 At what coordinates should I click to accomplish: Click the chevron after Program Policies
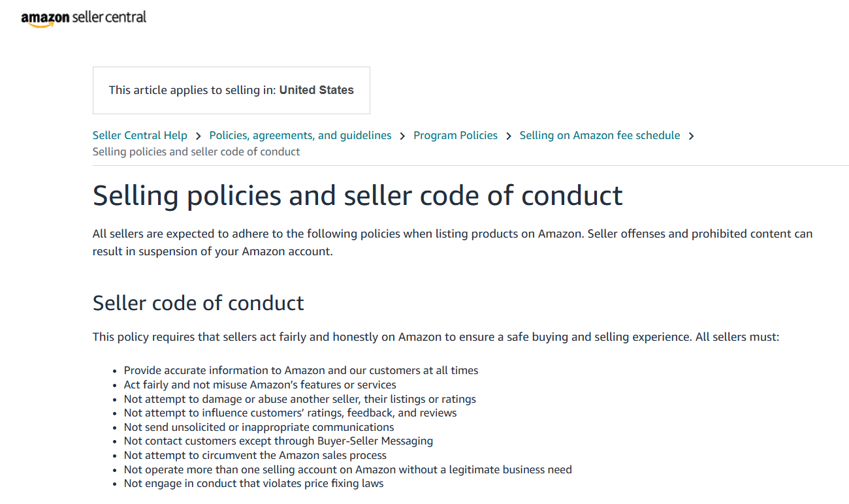click(508, 136)
